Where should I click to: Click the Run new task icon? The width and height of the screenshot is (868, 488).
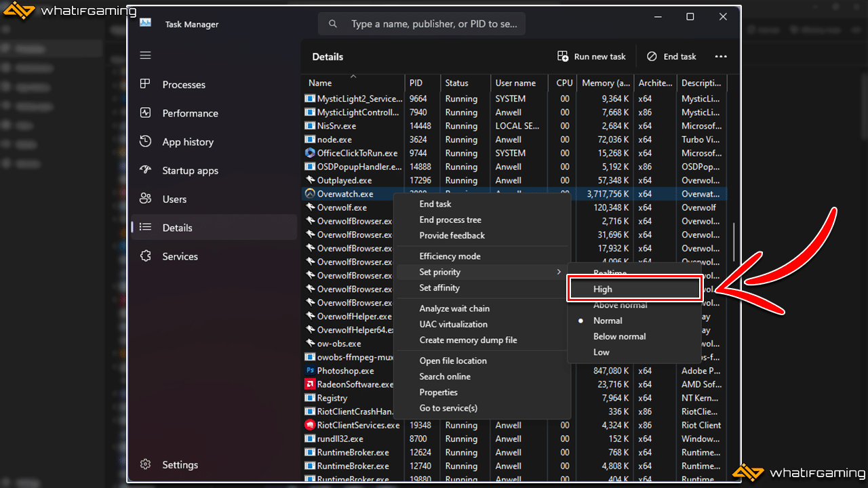pos(563,56)
